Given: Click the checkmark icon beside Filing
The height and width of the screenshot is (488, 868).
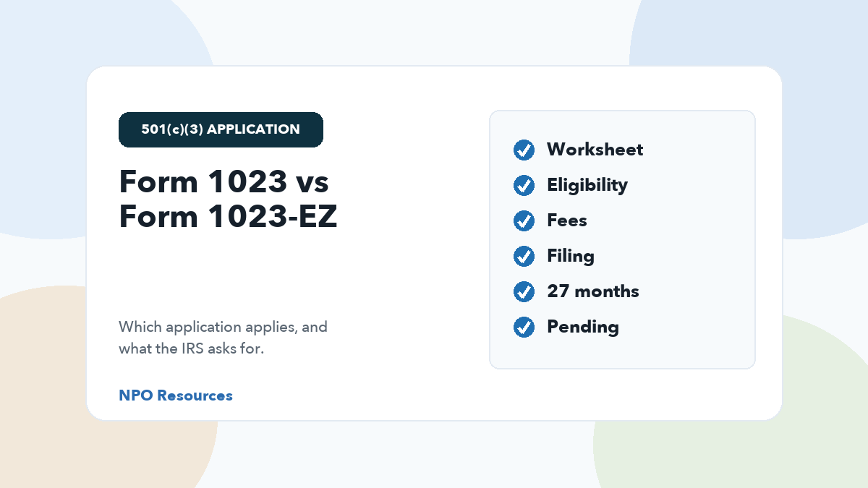Looking at the screenshot, I should 524,256.
